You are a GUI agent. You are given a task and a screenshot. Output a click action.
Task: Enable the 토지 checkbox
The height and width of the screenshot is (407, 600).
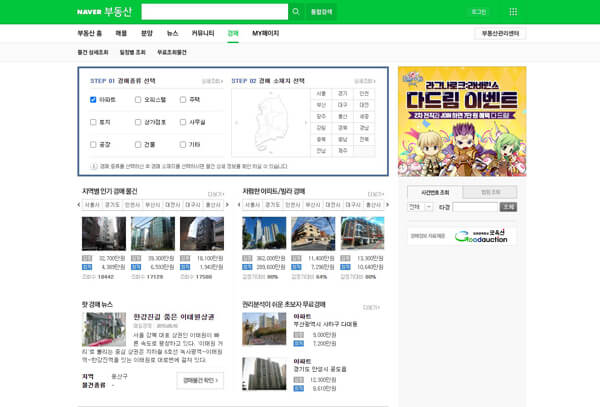pyautogui.click(x=93, y=122)
